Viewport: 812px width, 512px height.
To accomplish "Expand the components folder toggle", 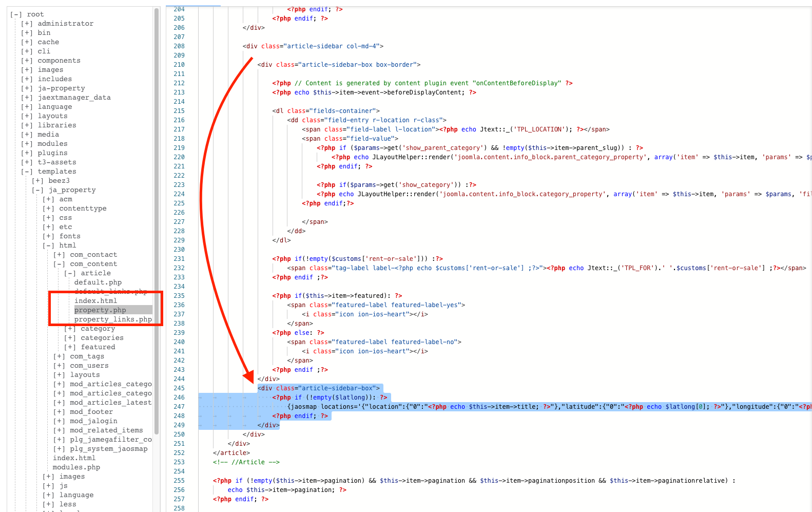I will point(27,61).
